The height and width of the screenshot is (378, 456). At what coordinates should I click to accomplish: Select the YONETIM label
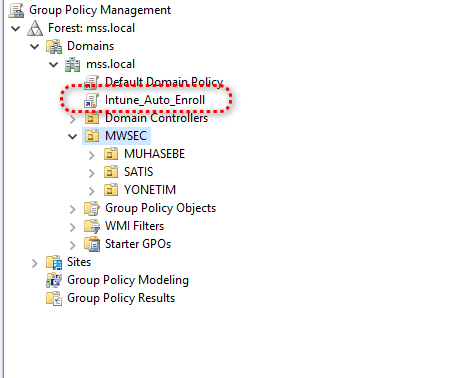150,190
